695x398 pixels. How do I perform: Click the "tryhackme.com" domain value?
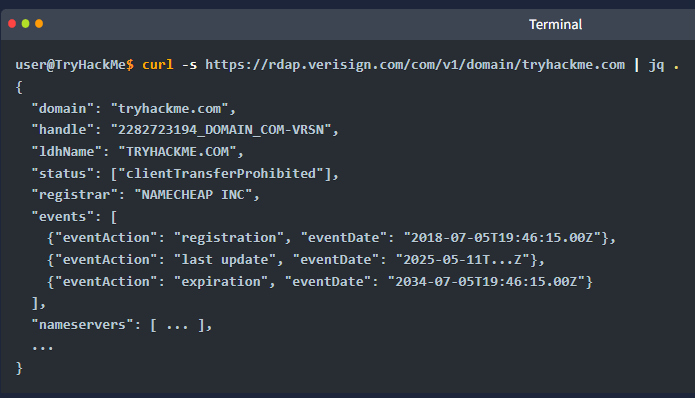pos(169,109)
